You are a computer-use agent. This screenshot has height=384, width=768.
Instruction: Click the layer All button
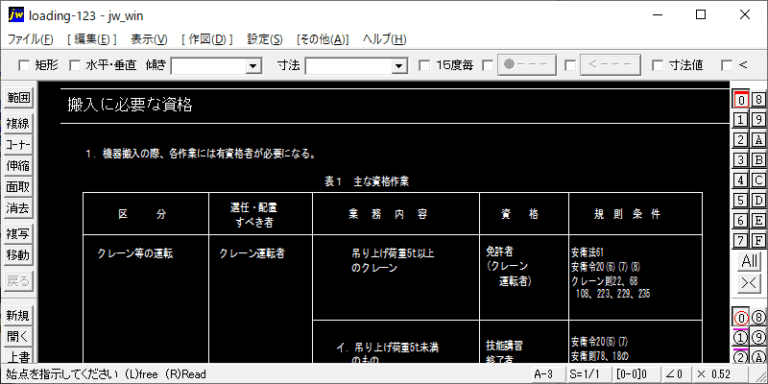click(x=750, y=262)
